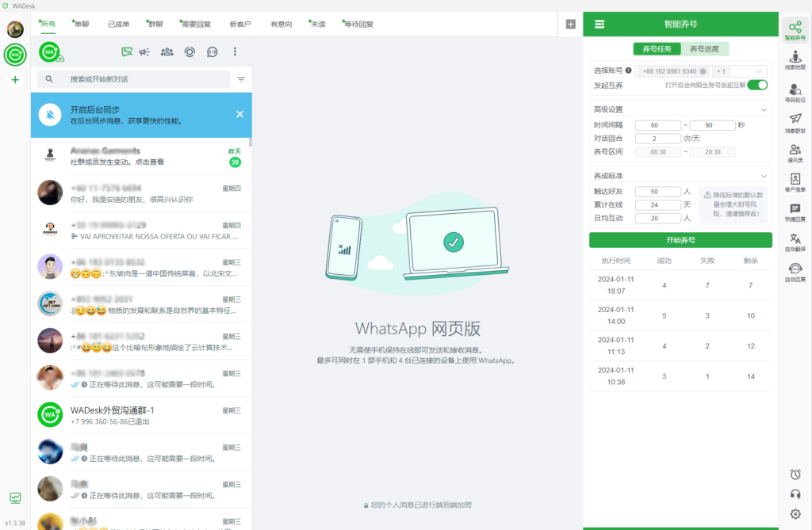Click the hamburger menu in 智能养号 header
Screen dimensions: 812x530
click(x=599, y=25)
